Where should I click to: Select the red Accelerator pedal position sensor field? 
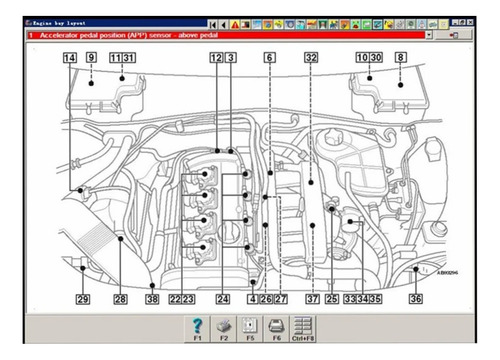click(x=226, y=35)
